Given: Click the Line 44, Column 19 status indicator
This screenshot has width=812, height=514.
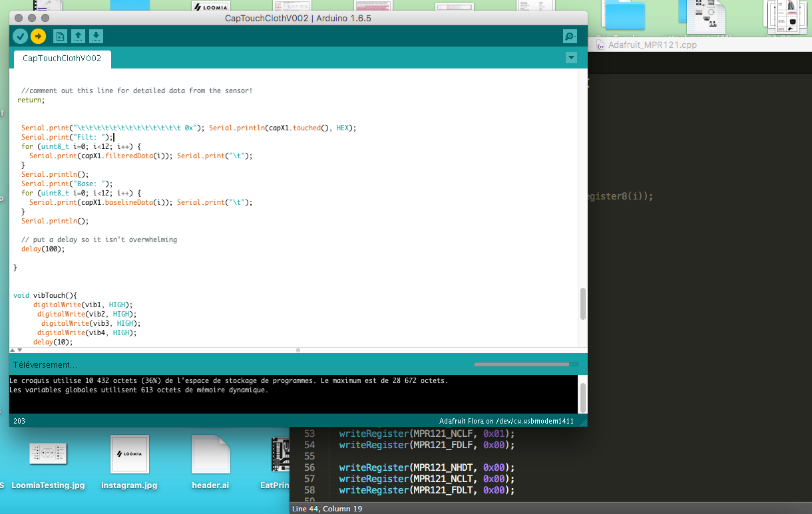Looking at the screenshot, I should 326,509.
